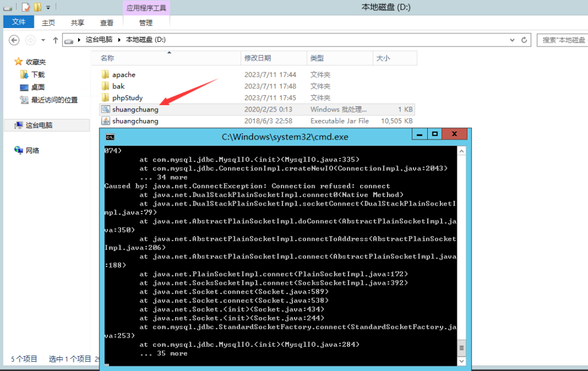Go up one folder level with the up arrow
The width and height of the screenshot is (588, 371).
tap(56, 40)
